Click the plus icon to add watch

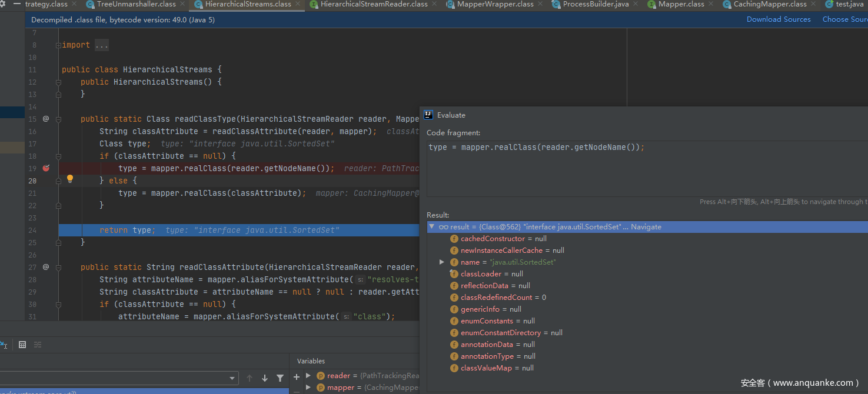(x=297, y=377)
